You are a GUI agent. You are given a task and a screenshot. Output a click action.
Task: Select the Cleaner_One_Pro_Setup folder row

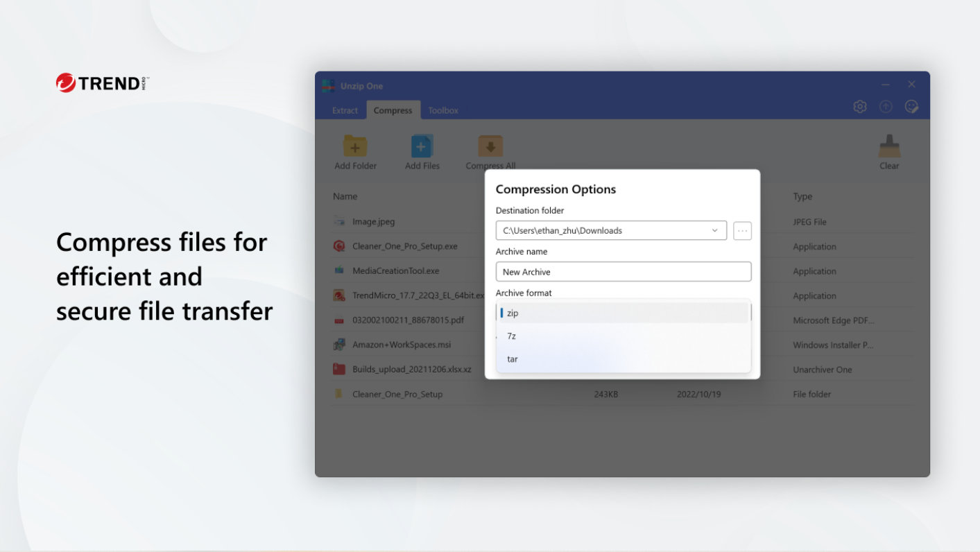pyautogui.click(x=397, y=394)
